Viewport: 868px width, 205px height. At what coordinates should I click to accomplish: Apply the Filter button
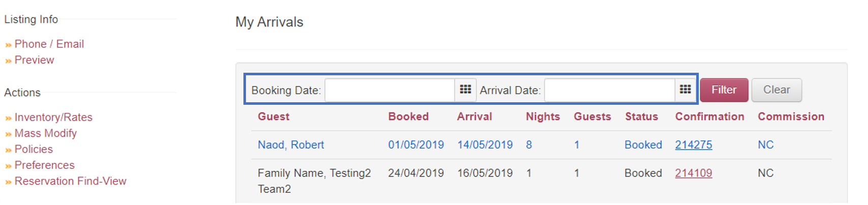(724, 90)
